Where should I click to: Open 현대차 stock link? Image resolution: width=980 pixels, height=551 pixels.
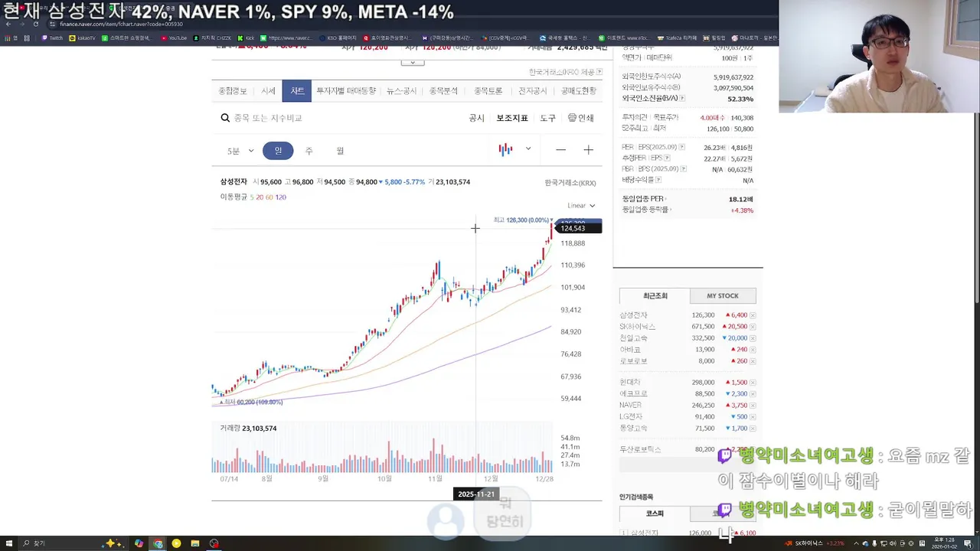(x=630, y=383)
